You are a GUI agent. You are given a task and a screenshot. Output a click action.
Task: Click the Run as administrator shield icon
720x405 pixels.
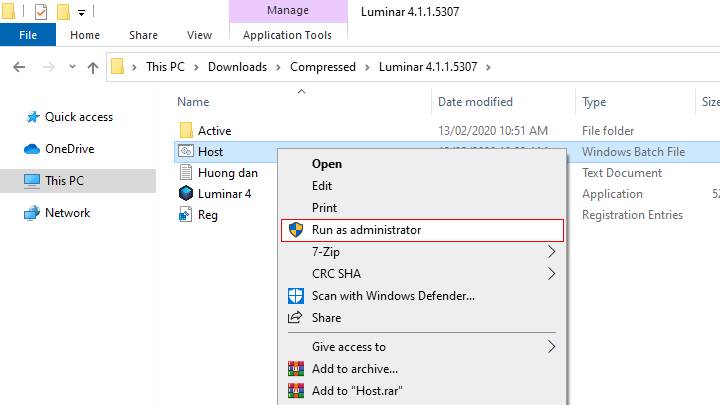[x=296, y=230]
